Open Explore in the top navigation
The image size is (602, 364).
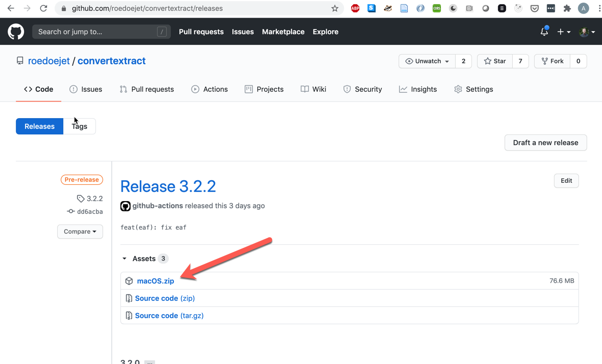coord(326,32)
